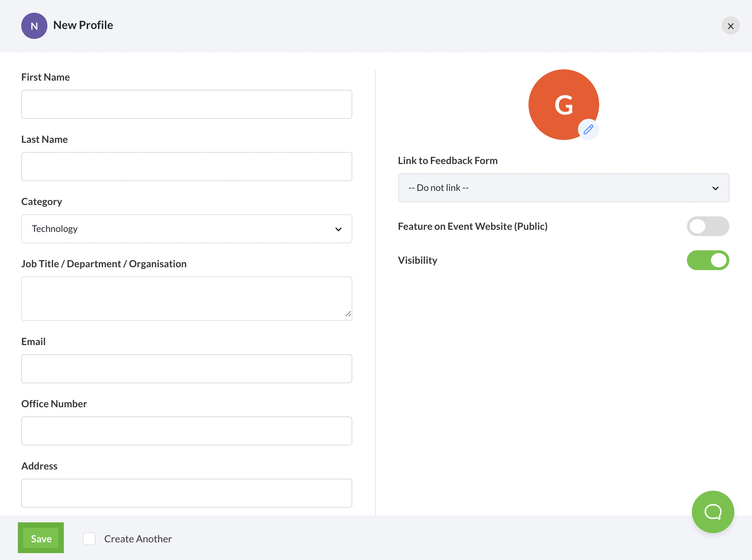Focus the First Name input field
Viewport: 752px width, 560px height.
point(186,104)
